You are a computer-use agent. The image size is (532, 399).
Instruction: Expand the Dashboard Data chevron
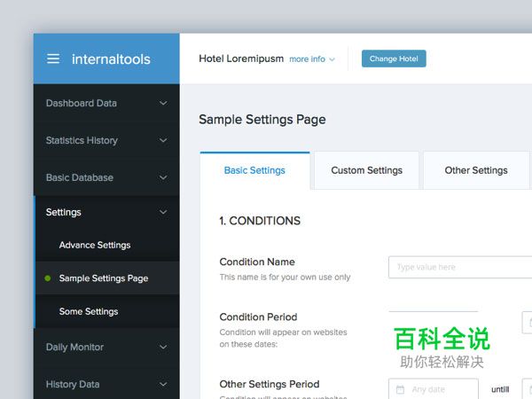163,104
